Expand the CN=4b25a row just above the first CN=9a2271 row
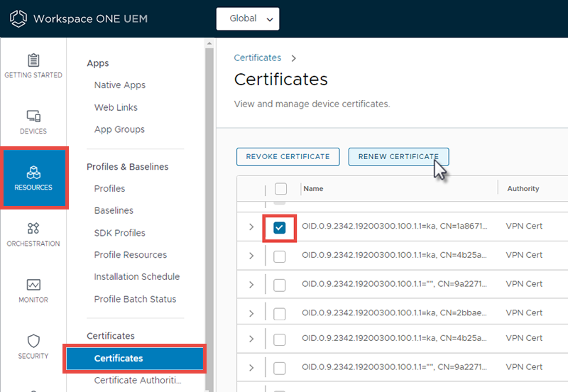This screenshot has height=392, width=568. pos(251,256)
